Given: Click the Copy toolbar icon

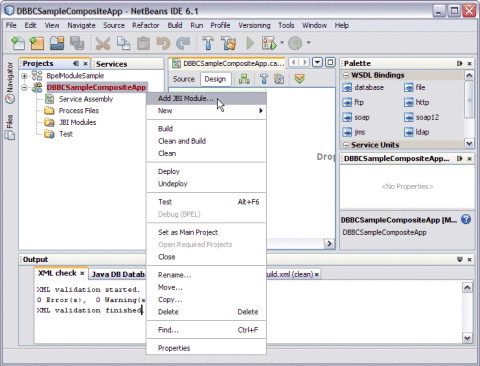Looking at the screenshot, I should pos(123,43).
